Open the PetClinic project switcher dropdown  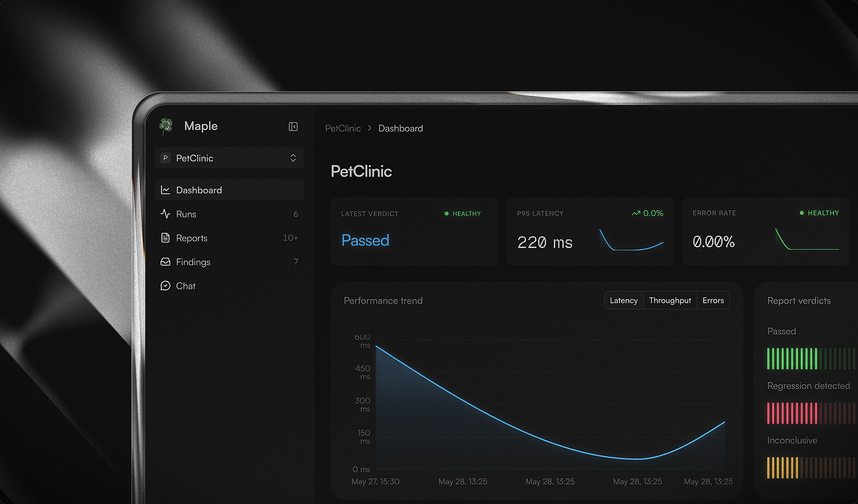(x=229, y=158)
